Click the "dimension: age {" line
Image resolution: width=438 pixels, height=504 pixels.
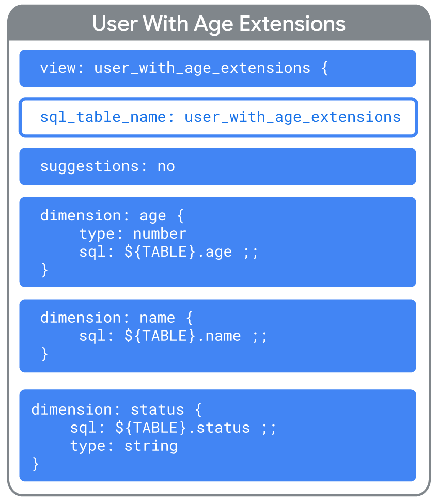[x=112, y=215]
